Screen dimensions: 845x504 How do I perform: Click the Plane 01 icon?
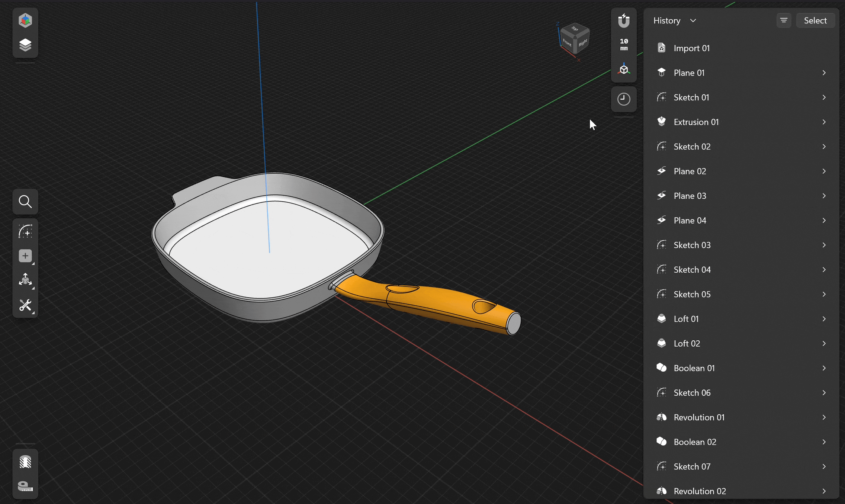tap(661, 73)
